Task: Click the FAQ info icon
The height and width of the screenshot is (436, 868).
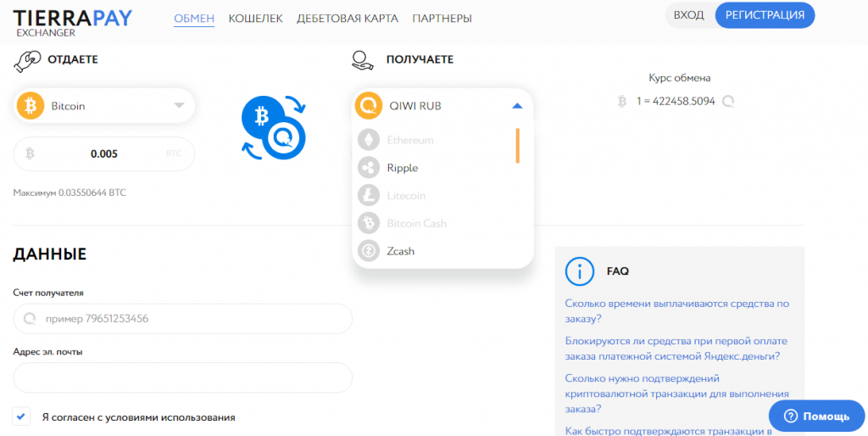Action: (x=580, y=271)
